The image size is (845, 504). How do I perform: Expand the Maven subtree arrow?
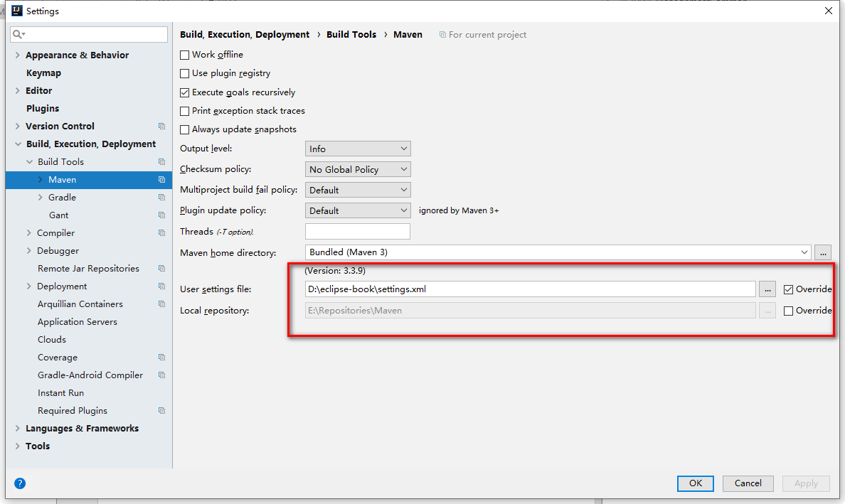pyautogui.click(x=40, y=179)
